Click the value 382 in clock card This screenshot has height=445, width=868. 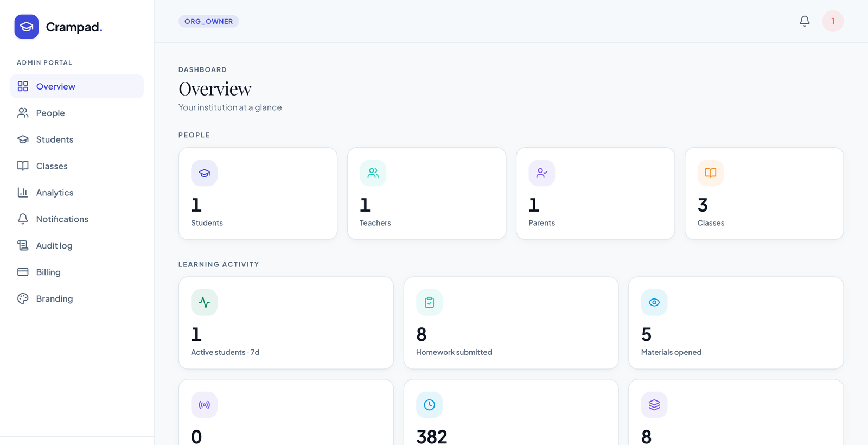(432, 437)
